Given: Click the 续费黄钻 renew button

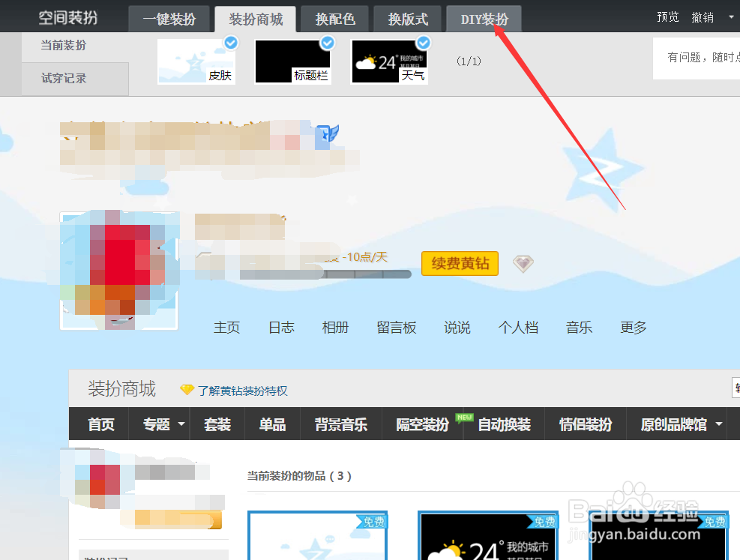Looking at the screenshot, I should (460, 263).
